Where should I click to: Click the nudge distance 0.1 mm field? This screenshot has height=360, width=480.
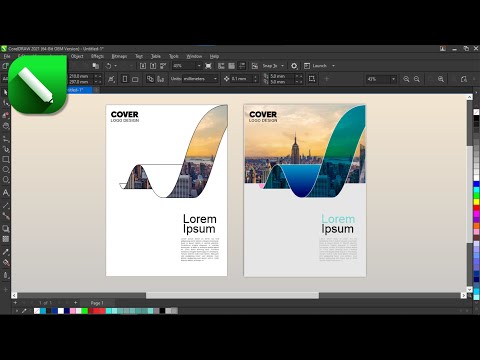[x=242, y=79]
